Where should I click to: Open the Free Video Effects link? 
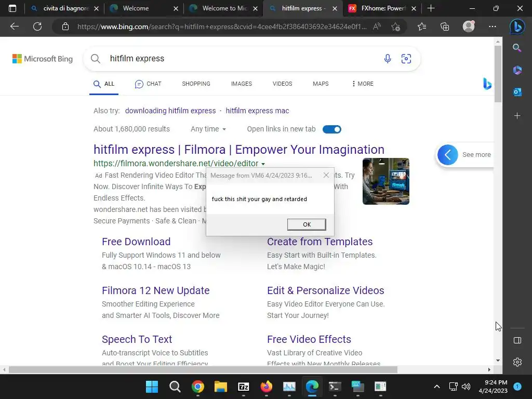point(309,339)
